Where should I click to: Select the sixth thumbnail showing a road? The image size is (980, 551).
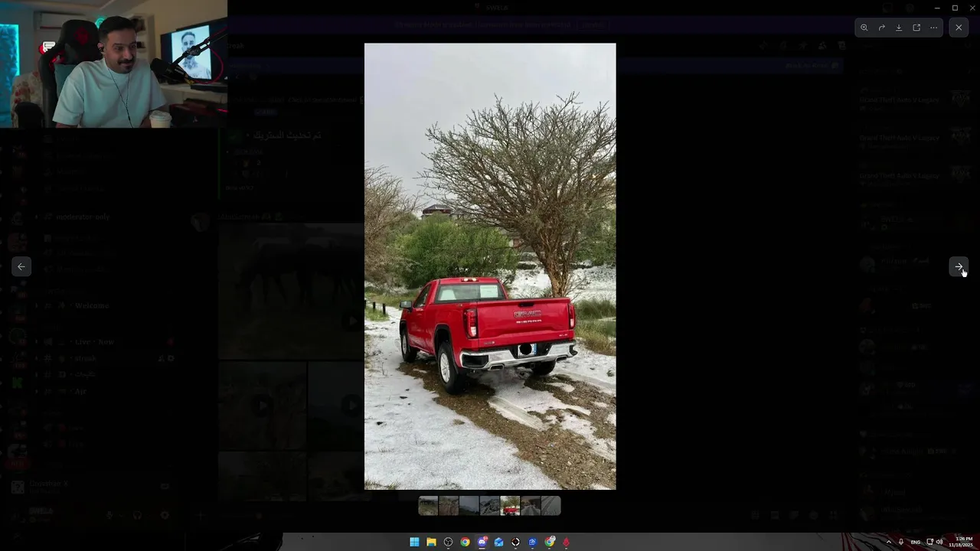pos(531,506)
